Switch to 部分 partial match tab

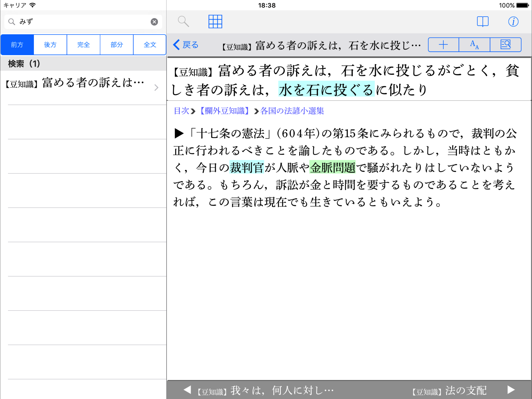117,45
